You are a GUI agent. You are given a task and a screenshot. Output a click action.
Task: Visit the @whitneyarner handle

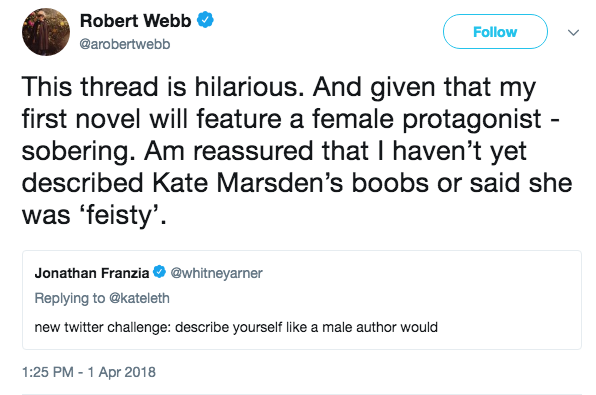pos(216,273)
